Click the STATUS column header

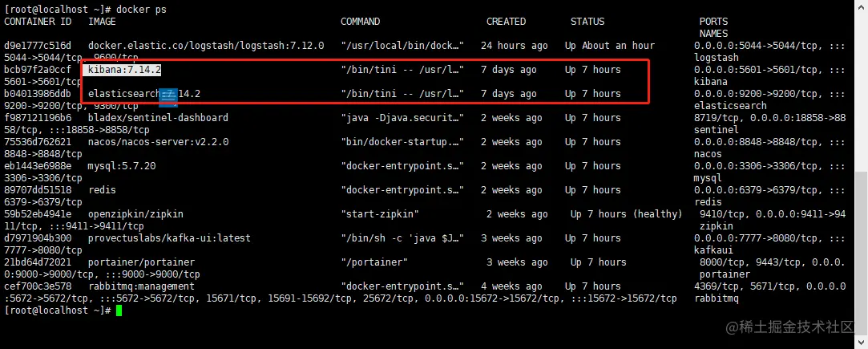tap(587, 22)
